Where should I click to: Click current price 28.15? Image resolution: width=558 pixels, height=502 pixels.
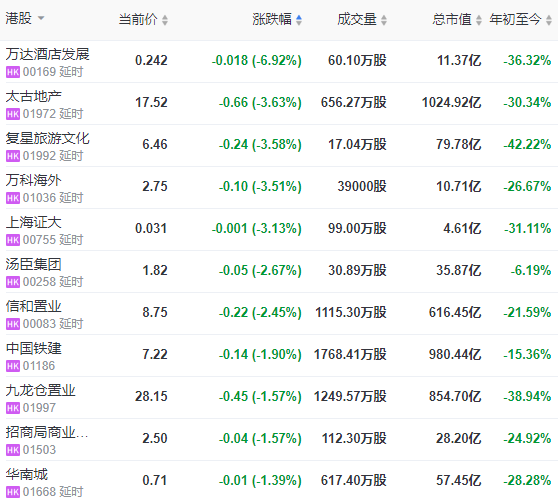click(151, 396)
